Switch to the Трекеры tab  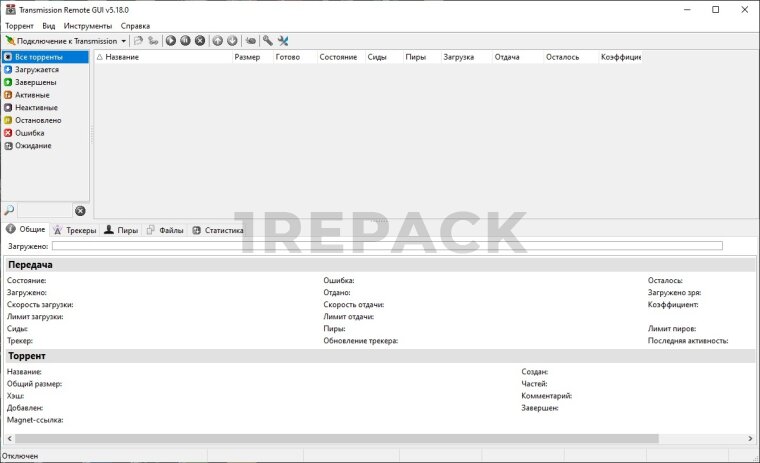pyautogui.click(x=80, y=230)
